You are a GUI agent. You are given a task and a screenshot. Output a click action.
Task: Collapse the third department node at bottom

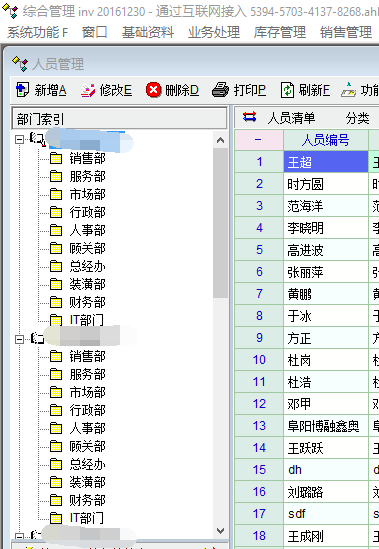point(20,537)
